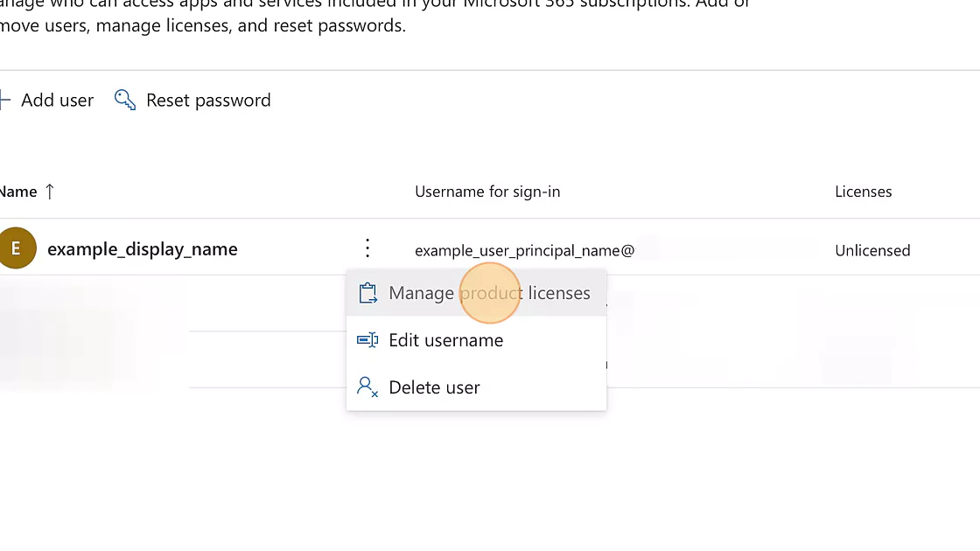Click the clipboard icon beside Manage product licenses

[x=367, y=292]
